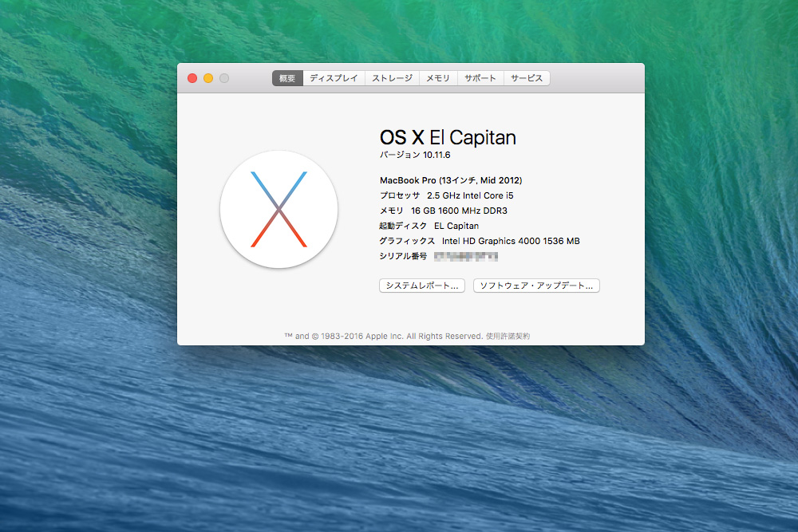Click the シリアル番号 label
Screen dimensions: 798x532
pos(403,256)
